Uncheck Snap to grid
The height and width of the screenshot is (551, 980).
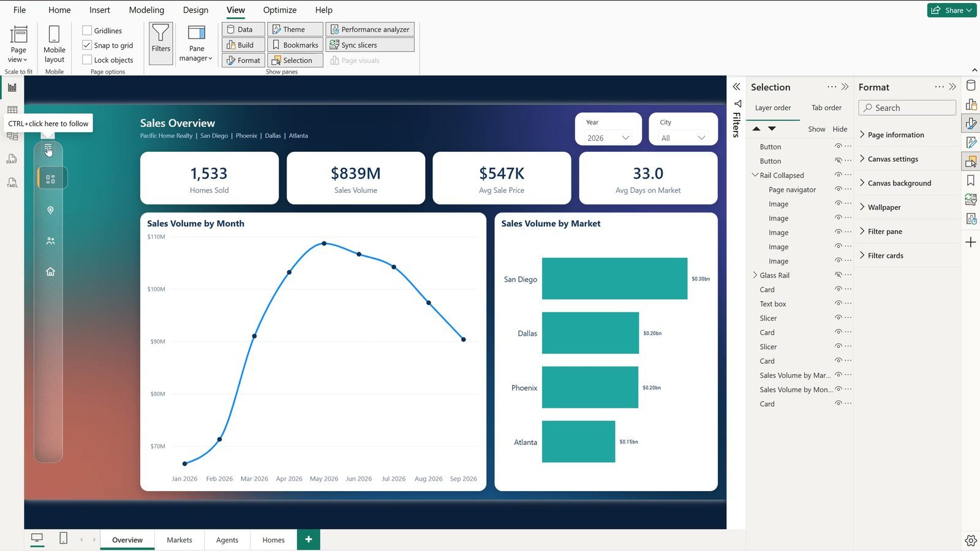click(87, 45)
